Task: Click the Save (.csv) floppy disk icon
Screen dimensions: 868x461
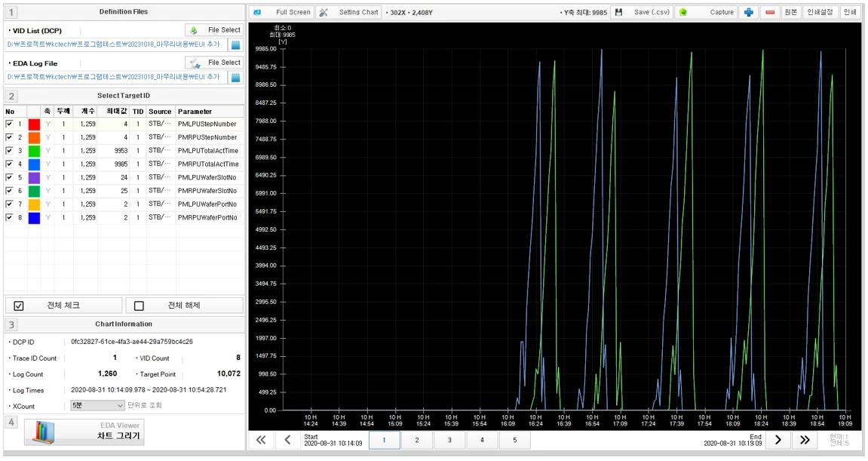Action: click(619, 12)
